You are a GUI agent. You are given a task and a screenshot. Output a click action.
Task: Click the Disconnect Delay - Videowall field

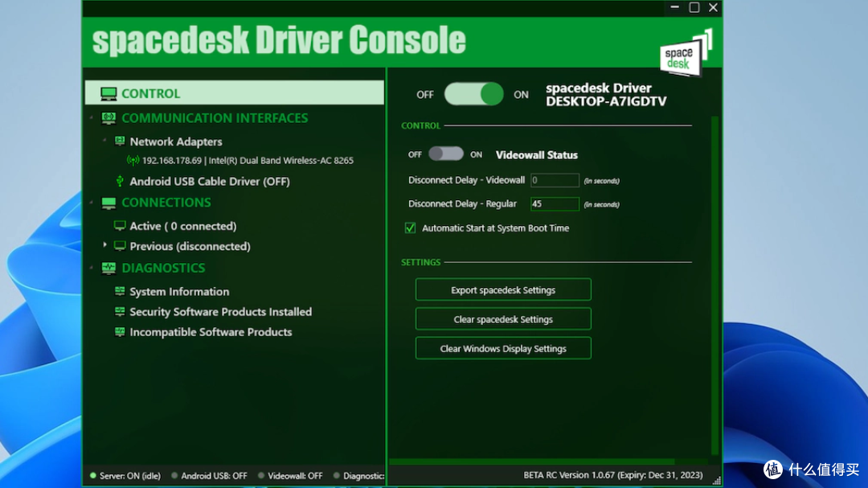click(555, 180)
